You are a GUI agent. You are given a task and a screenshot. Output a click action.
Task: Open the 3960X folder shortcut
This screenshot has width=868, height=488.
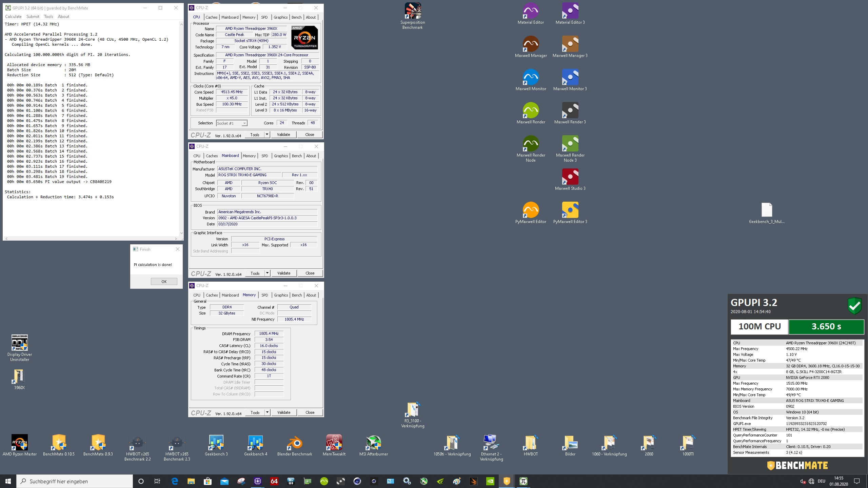tap(20, 379)
